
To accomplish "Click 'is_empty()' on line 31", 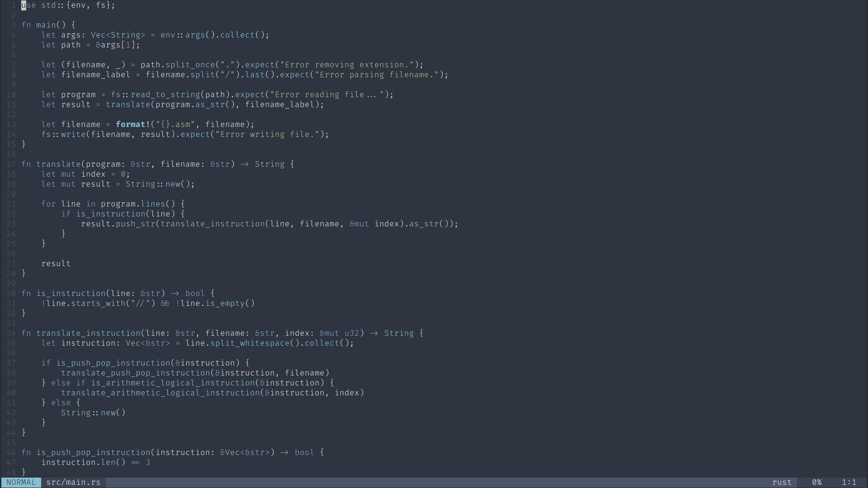I will pyautogui.click(x=230, y=303).
